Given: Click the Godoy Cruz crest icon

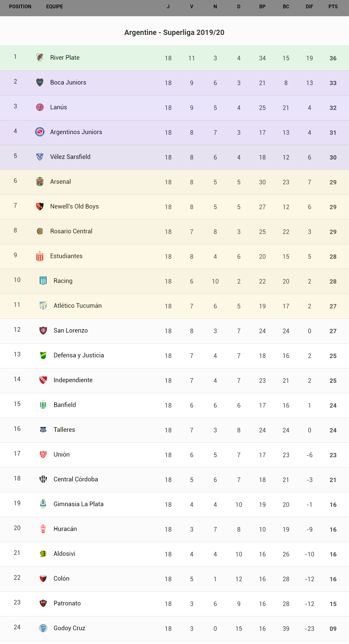Looking at the screenshot, I should click(43, 628).
